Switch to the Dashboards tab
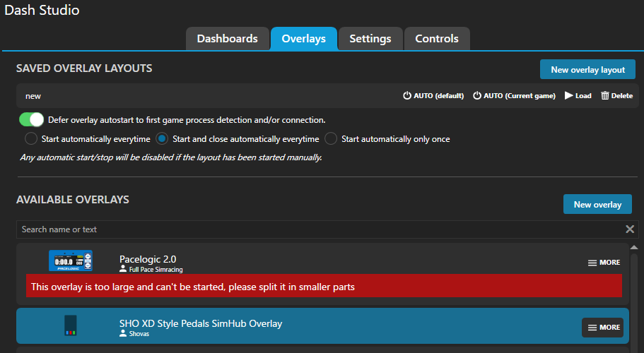 pos(227,39)
